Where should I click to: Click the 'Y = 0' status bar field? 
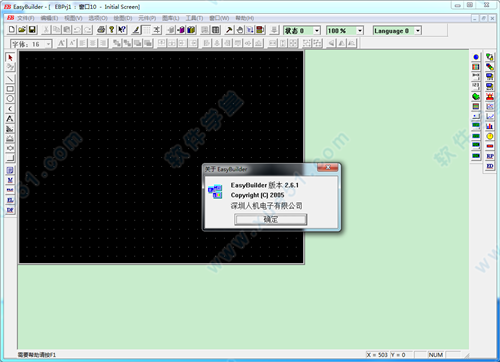(x=402, y=355)
